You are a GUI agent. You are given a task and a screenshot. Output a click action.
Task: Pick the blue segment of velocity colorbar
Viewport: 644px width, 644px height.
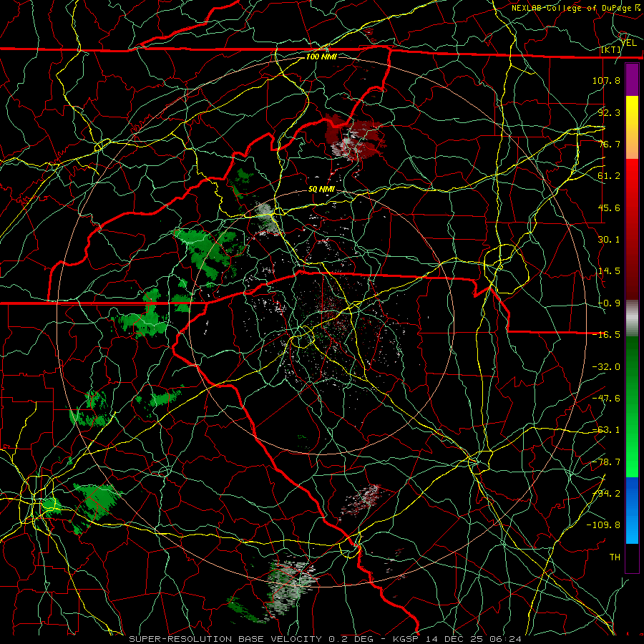click(632, 510)
